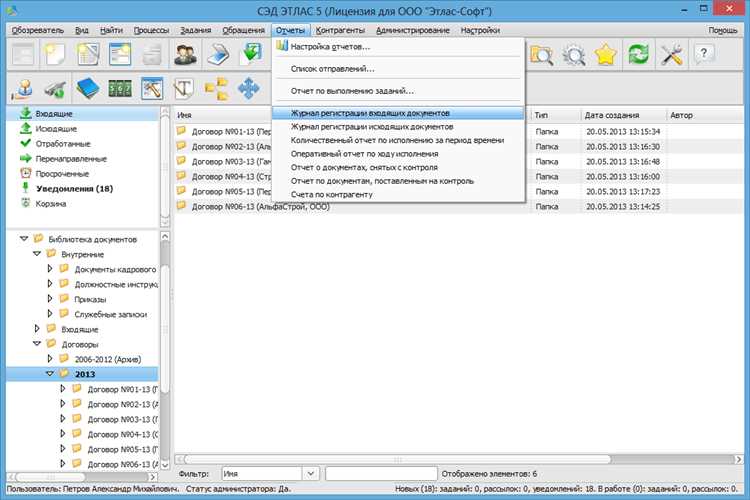This screenshot has width=750, height=500.
Task: Select Журнал регистрации входящих документов menu entry
Action: 370,114
